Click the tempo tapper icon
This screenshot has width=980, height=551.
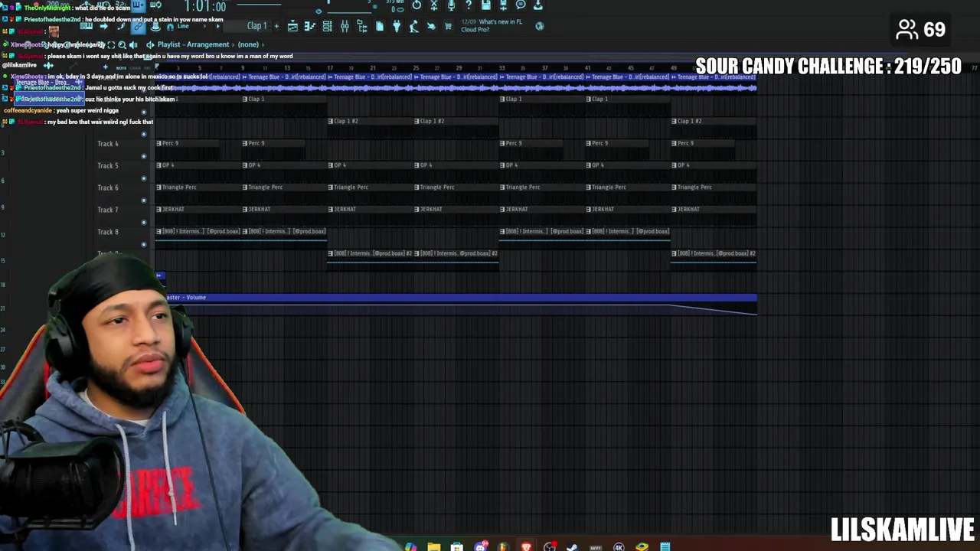pos(413,26)
